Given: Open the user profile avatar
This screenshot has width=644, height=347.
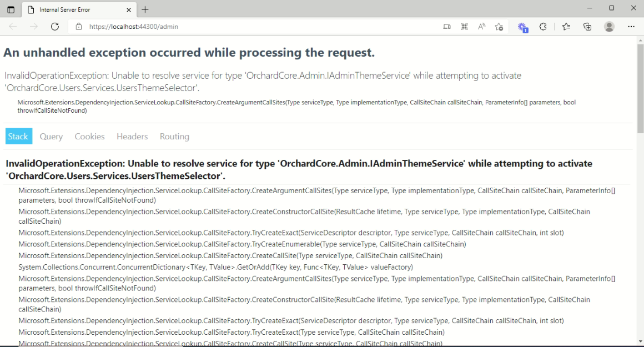Looking at the screenshot, I should (609, 27).
